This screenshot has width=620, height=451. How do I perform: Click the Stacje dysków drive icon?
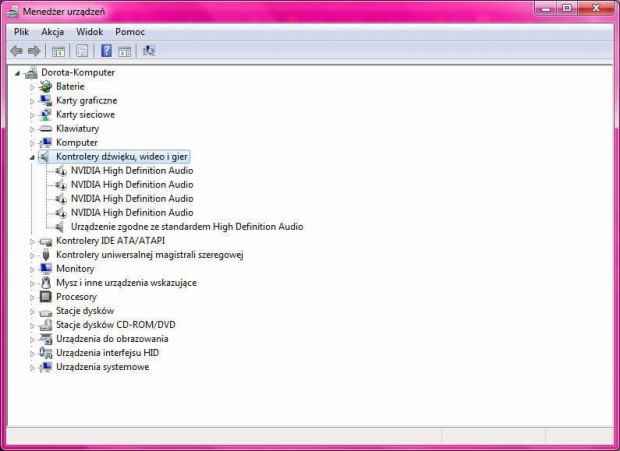click(46, 312)
